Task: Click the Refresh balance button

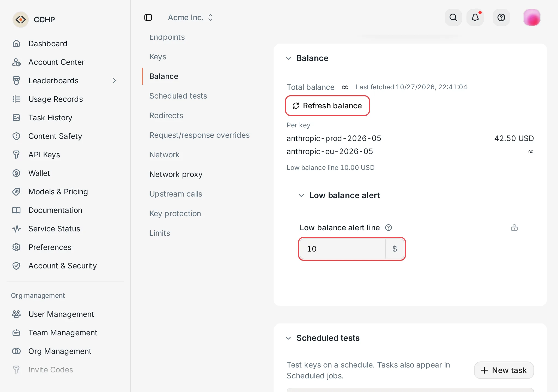Action: pos(327,106)
